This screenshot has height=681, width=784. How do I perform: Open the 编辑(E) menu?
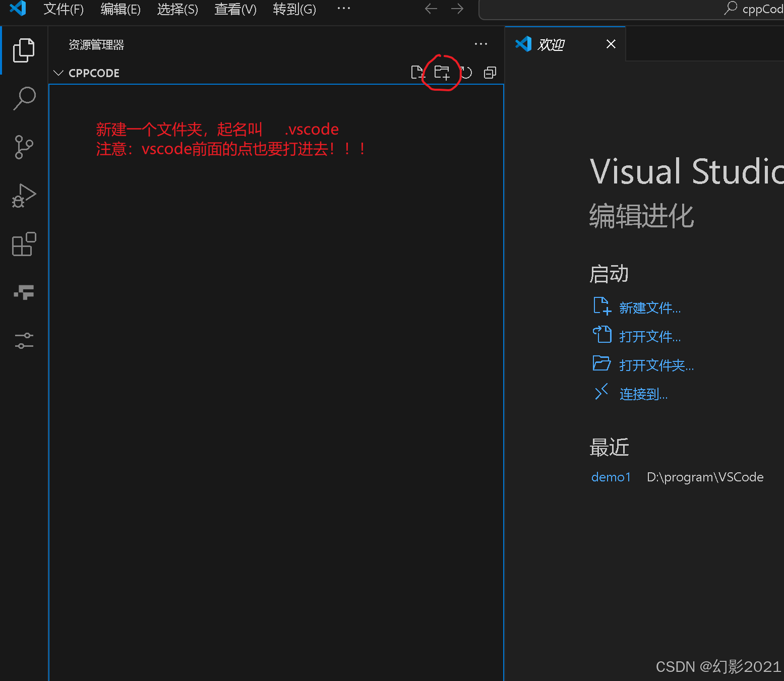click(x=120, y=9)
